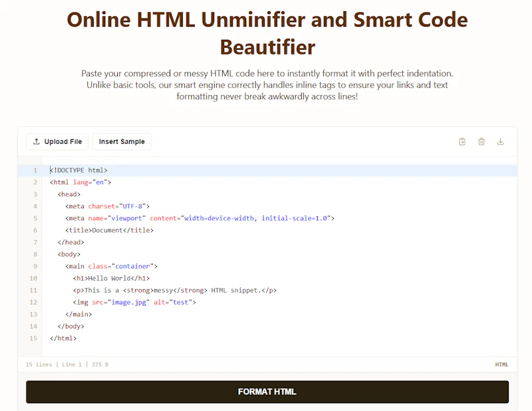Click the title Document line
This screenshot has height=411, width=532.
click(109, 230)
